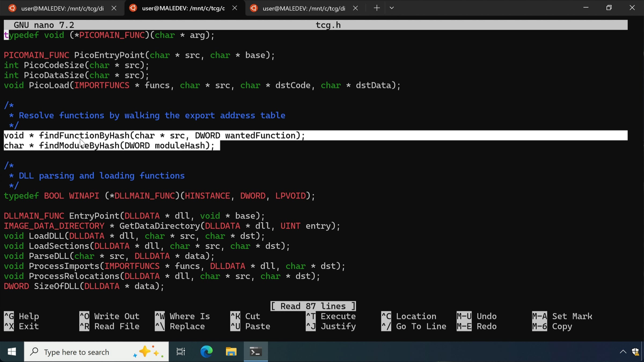Click the PicoDataSize function line
Screen dimensions: 644x362
tap(76, 75)
